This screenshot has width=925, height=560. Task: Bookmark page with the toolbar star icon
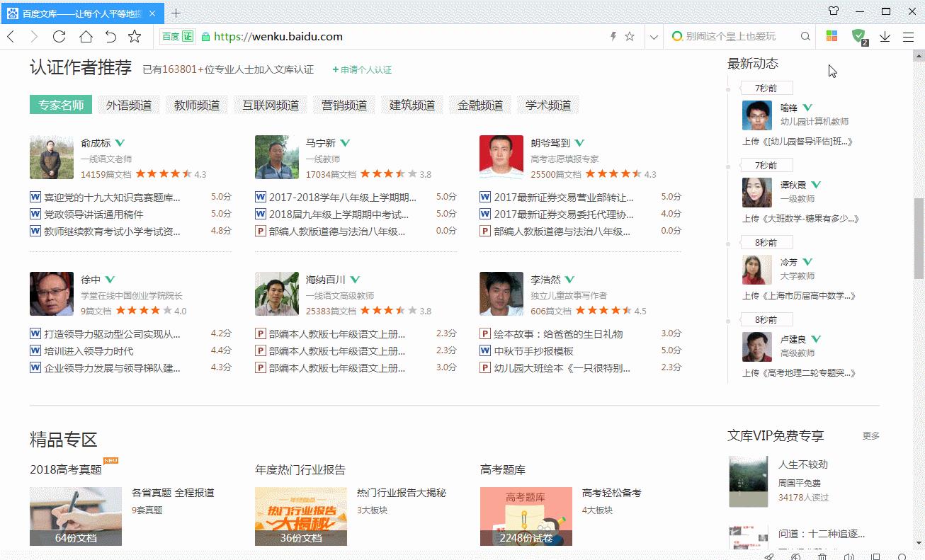point(135,37)
